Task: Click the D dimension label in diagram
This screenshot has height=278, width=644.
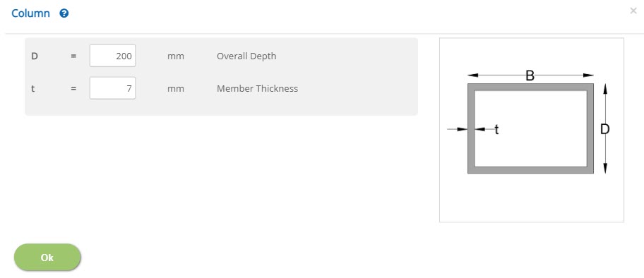Action: coord(605,129)
